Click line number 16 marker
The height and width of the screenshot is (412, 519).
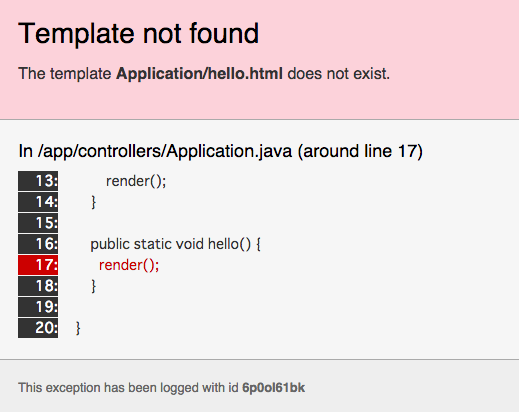(38, 244)
